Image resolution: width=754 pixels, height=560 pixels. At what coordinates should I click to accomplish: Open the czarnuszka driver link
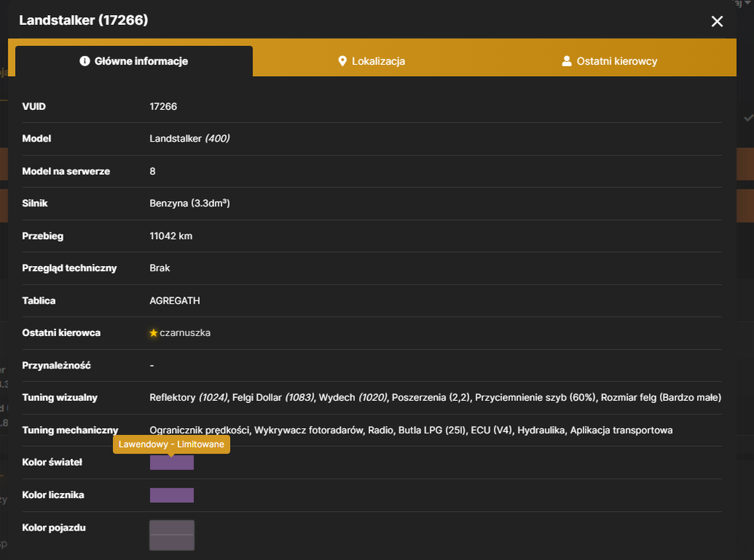click(x=185, y=332)
